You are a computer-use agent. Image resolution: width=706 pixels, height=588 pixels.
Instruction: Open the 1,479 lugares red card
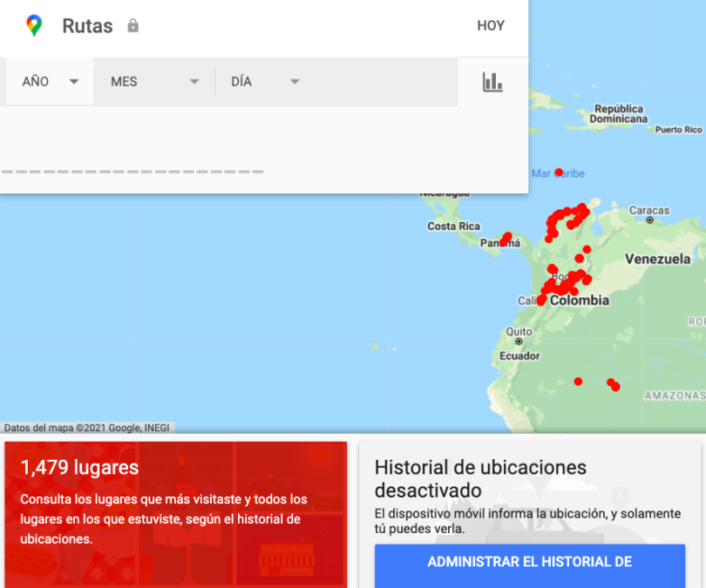(x=176, y=514)
